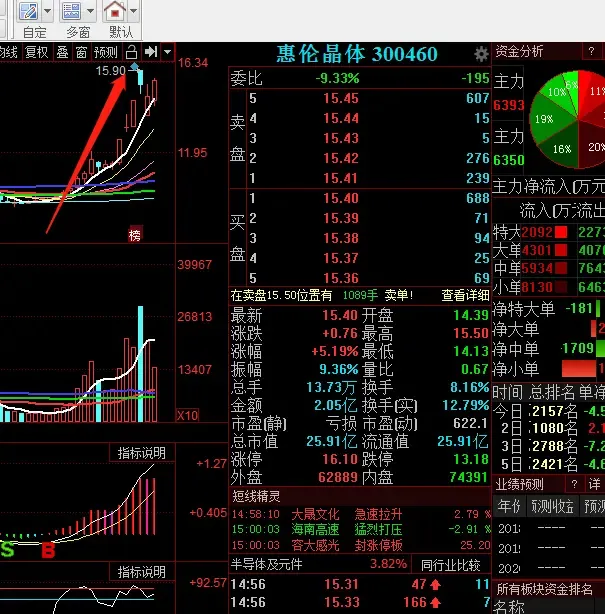The image size is (605, 614).
Task: Click 同行业比较 industry comparison button
Action: pyautogui.click(x=450, y=565)
